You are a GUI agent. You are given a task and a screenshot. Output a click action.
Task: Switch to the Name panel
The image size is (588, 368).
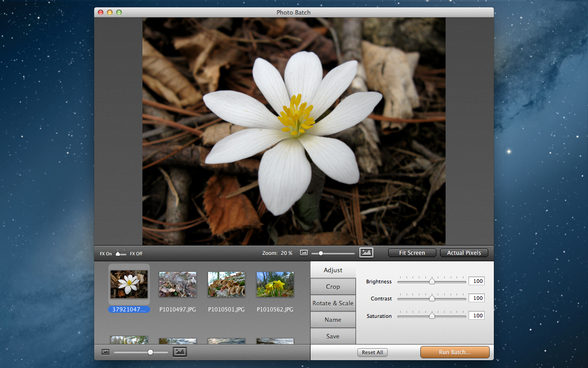333,319
